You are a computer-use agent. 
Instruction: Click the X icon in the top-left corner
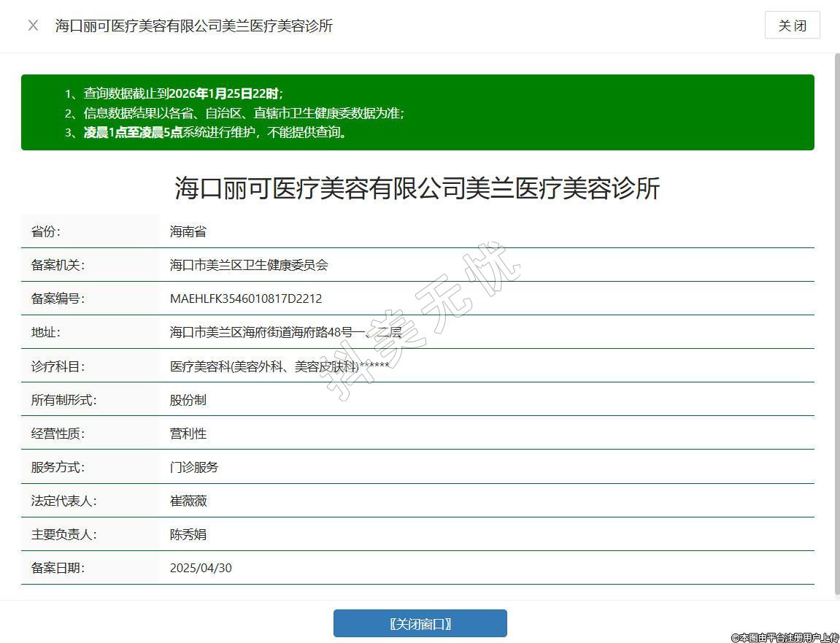coord(33,26)
